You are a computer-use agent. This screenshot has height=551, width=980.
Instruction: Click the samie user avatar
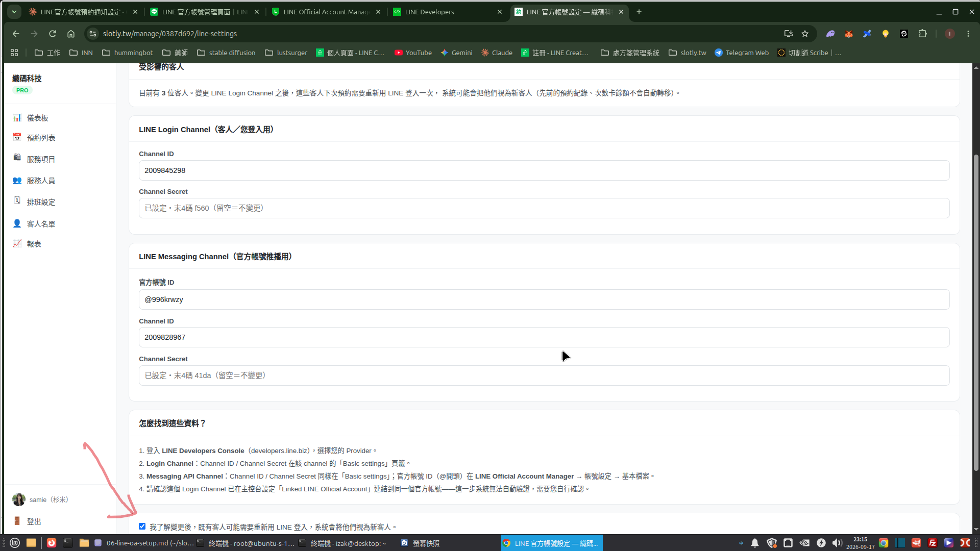click(19, 499)
